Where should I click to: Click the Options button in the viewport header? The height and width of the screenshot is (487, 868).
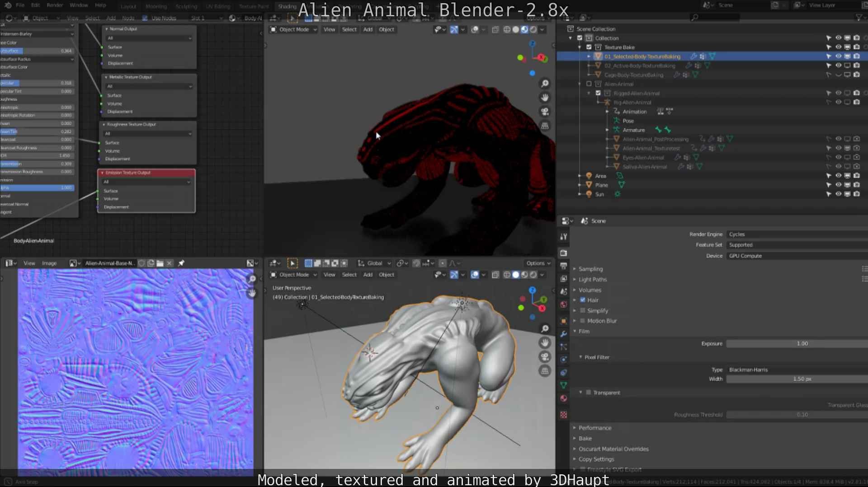[x=537, y=263]
